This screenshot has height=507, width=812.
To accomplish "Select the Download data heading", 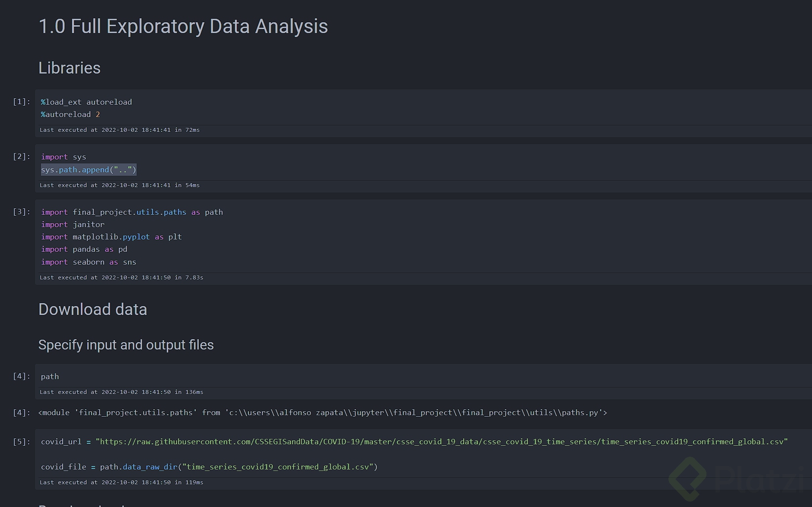I will click(x=93, y=310).
